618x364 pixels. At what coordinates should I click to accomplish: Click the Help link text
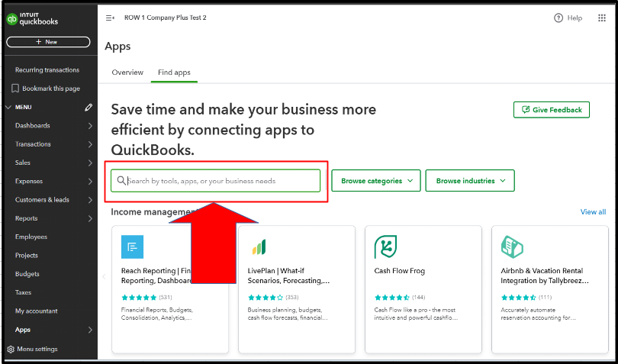click(575, 18)
